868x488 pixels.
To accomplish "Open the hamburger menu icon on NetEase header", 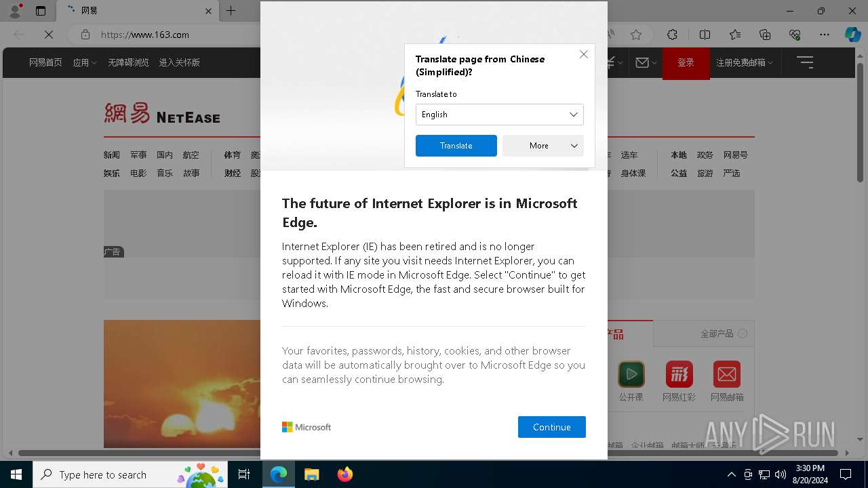I will coord(805,62).
